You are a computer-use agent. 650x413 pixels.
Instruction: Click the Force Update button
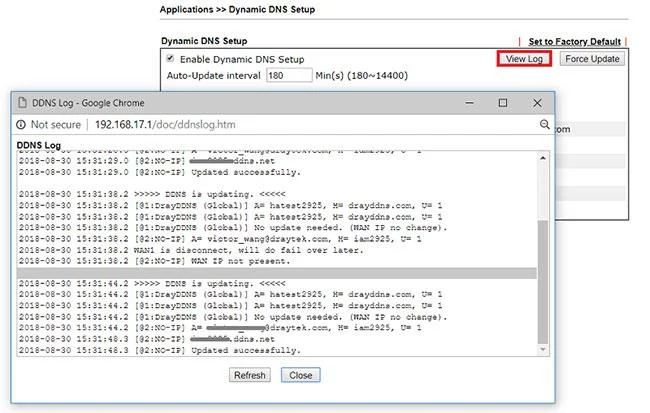point(592,59)
